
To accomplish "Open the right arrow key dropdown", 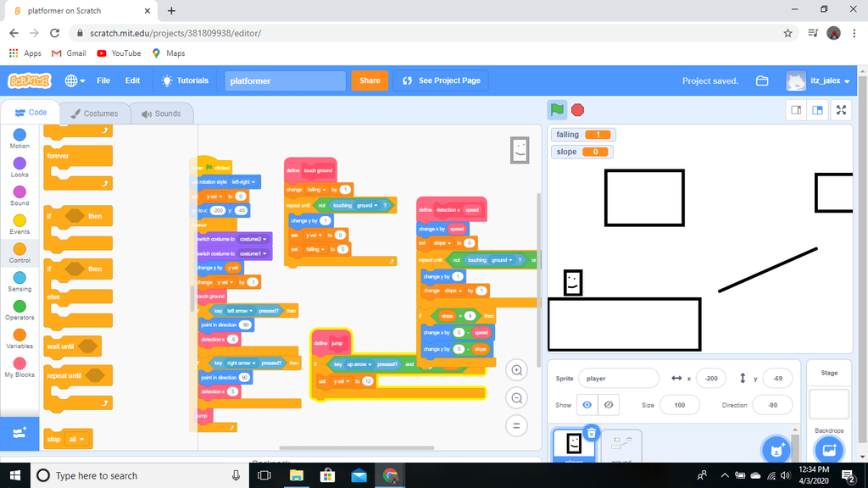I will click(x=242, y=363).
